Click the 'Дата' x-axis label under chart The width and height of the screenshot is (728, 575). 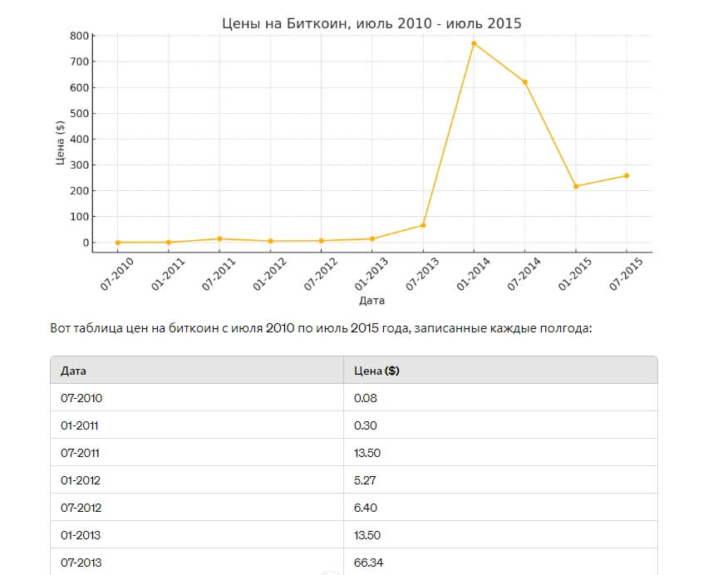pos(371,301)
